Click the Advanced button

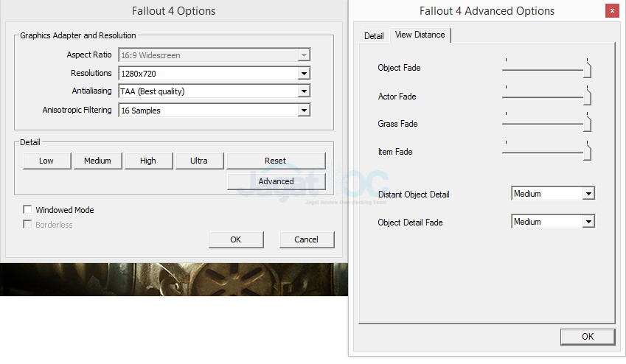click(x=276, y=181)
